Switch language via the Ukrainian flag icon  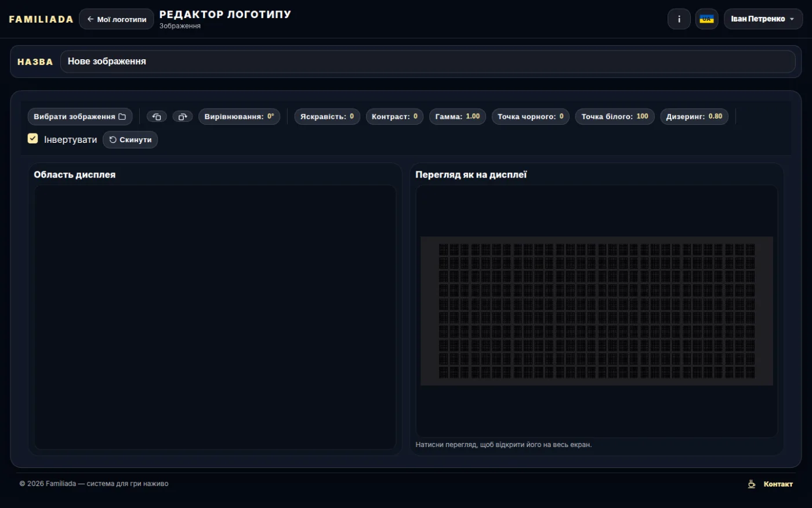click(706, 19)
